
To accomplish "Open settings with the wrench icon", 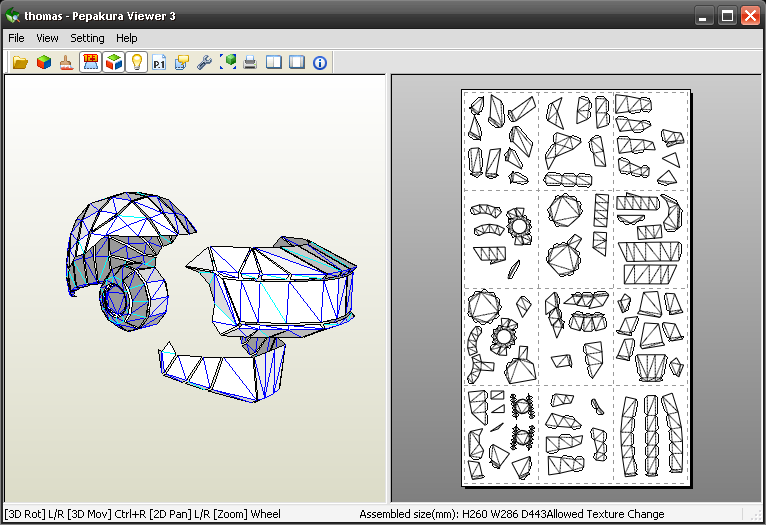I will (x=204, y=63).
